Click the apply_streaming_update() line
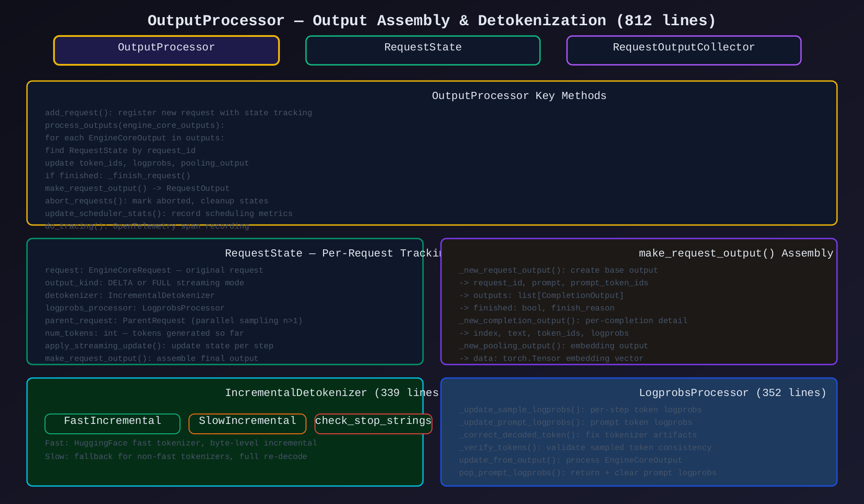Screen dimensions: 864x504 [159, 346]
